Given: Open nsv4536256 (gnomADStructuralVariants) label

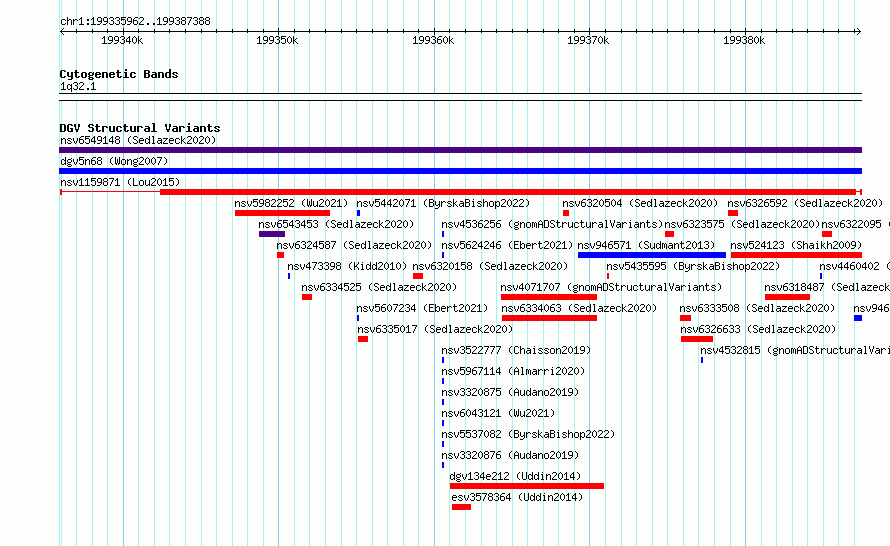Looking at the screenshot, I should (552, 224).
